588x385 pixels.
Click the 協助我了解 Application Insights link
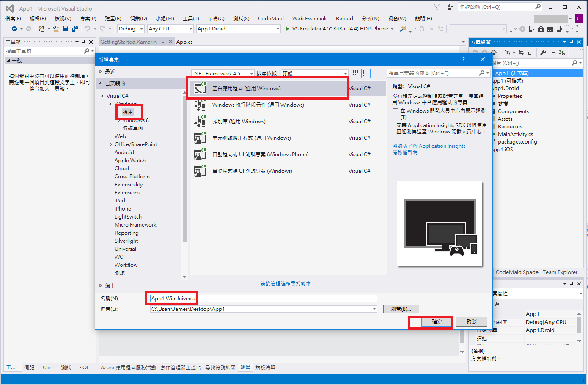click(429, 146)
